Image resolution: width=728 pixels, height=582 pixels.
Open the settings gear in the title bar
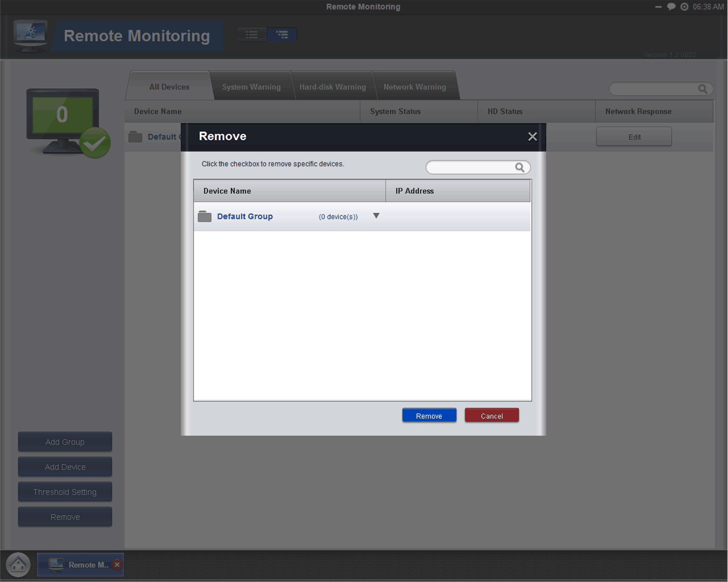coord(684,6)
